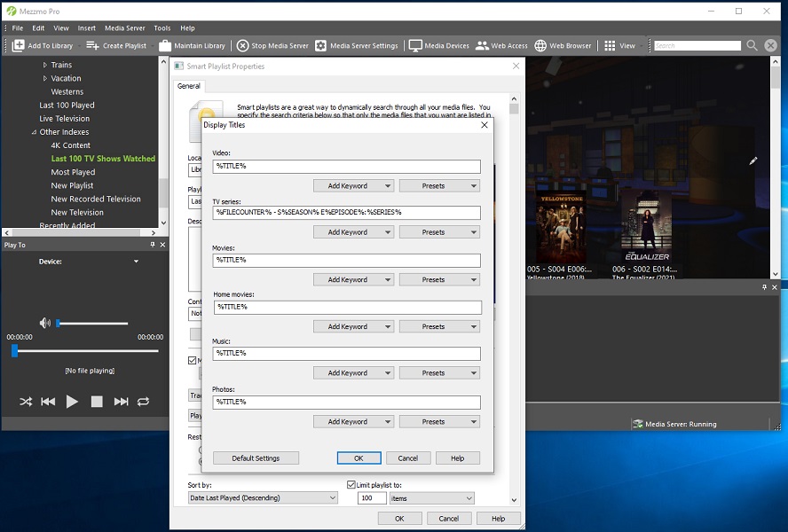
Task: Launch the Web Browser globe icon
Action: (540, 46)
